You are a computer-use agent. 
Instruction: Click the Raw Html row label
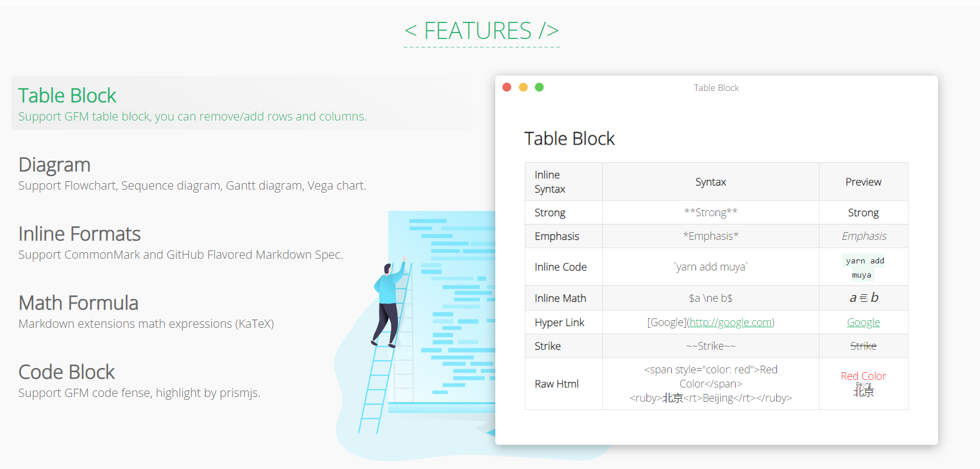(x=556, y=384)
